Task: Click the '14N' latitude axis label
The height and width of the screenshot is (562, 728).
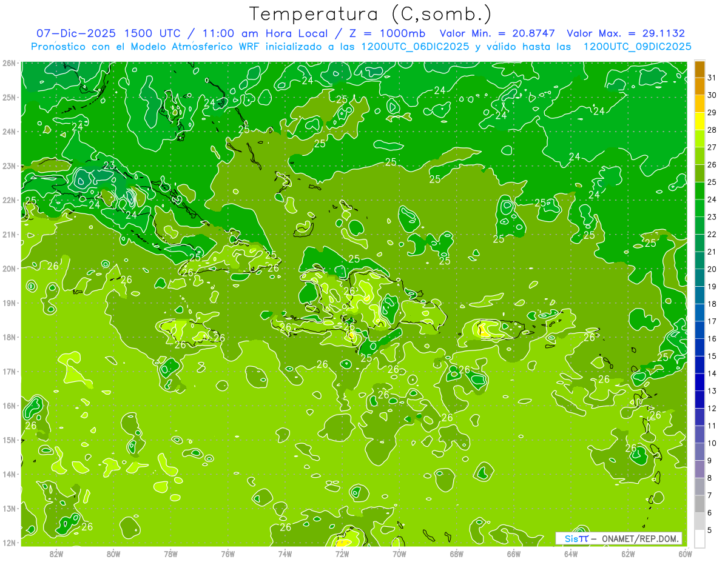Action: 8,474
